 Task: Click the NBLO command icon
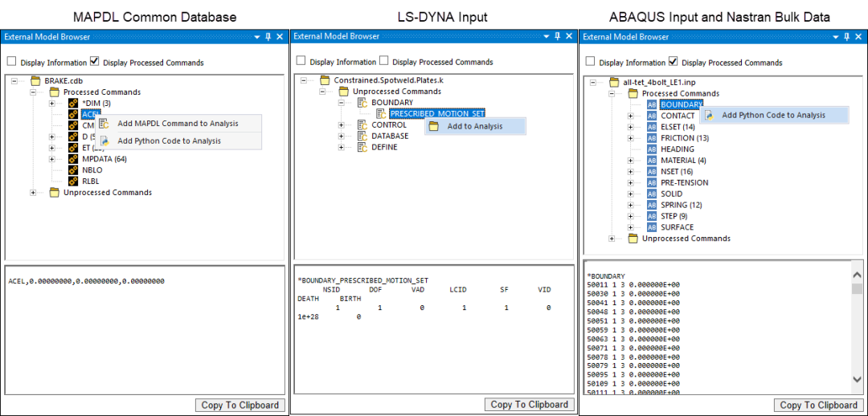click(73, 169)
